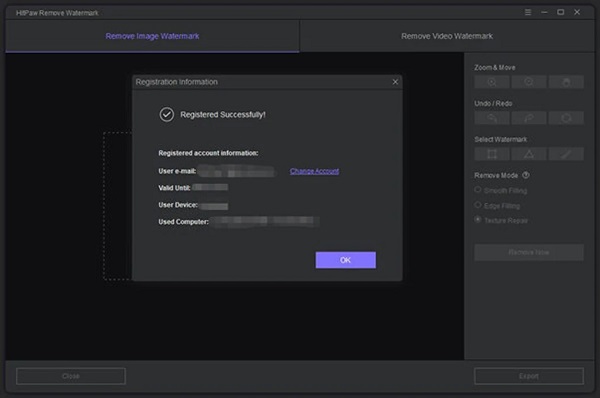This screenshot has width=600, height=398.
Task: Click the blurred Used Computer value
Action: click(265, 221)
